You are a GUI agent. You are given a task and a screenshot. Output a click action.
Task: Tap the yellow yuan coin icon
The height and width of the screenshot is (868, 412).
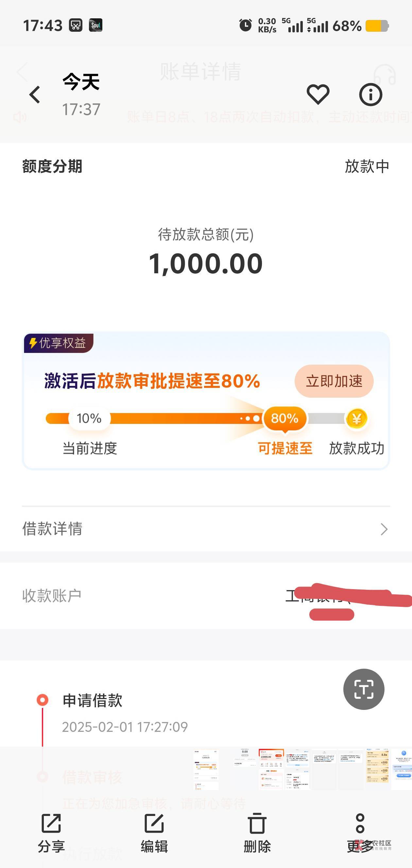356,419
